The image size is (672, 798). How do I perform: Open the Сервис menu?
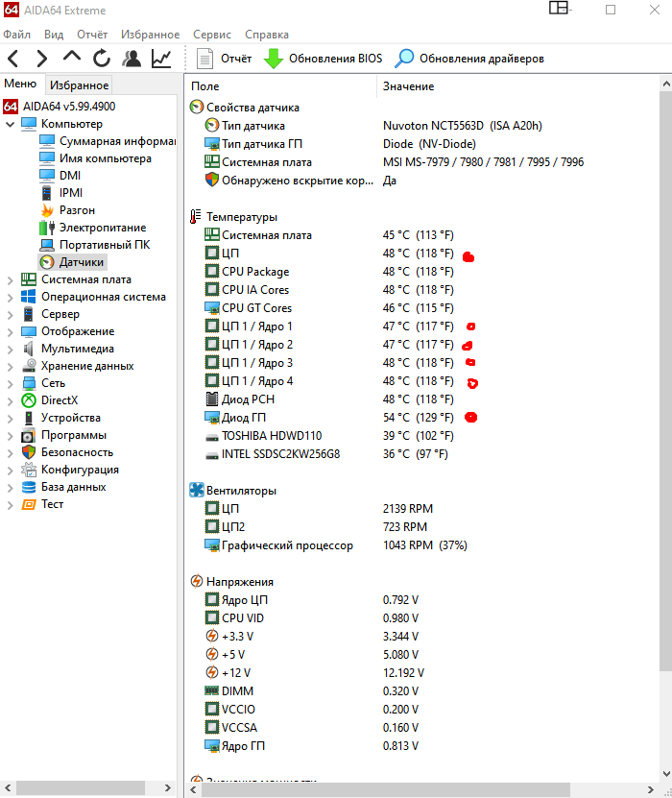click(211, 35)
